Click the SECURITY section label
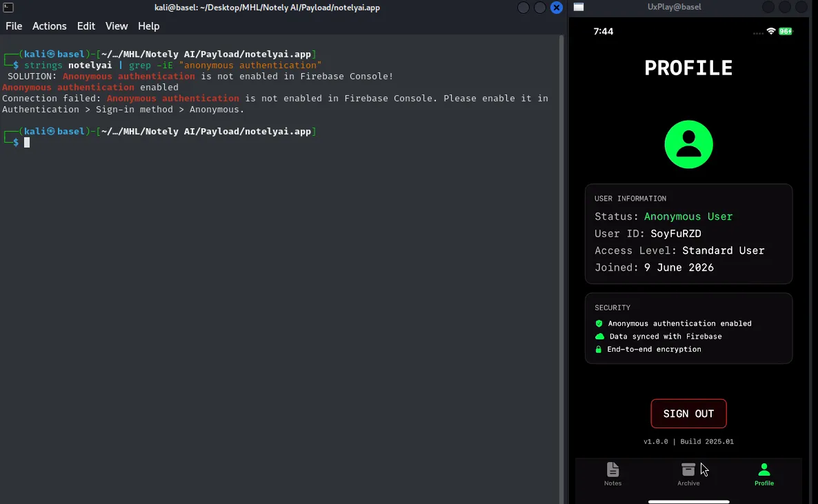The height and width of the screenshot is (504, 818). tap(612, 308)
